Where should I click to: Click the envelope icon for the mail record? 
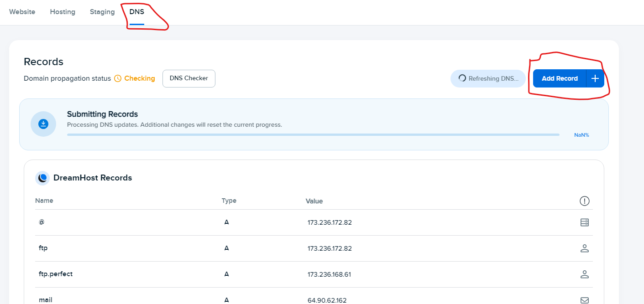tap(585, 300)
